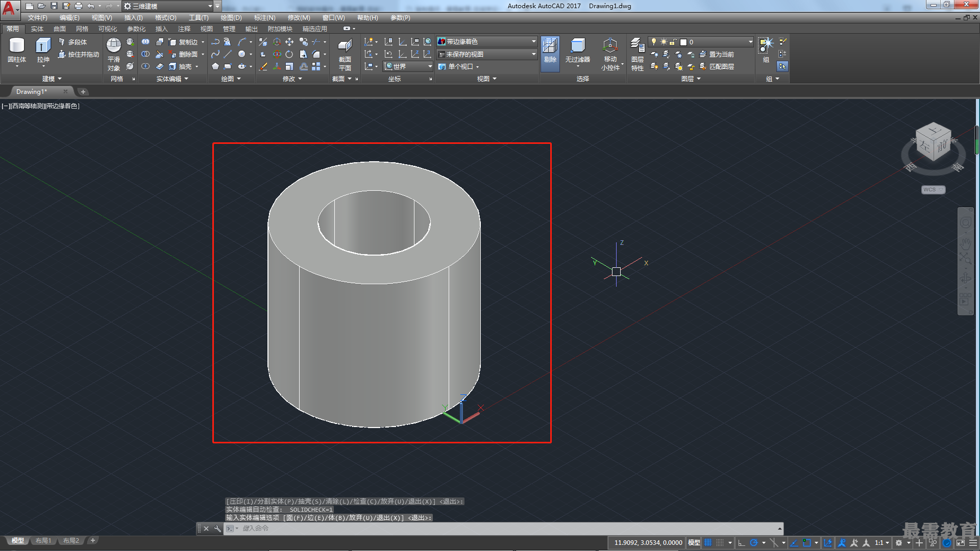Open the 1:1 annotation scale dropdown
This screenshot has height=551, width=980.
tap(882, 543)
